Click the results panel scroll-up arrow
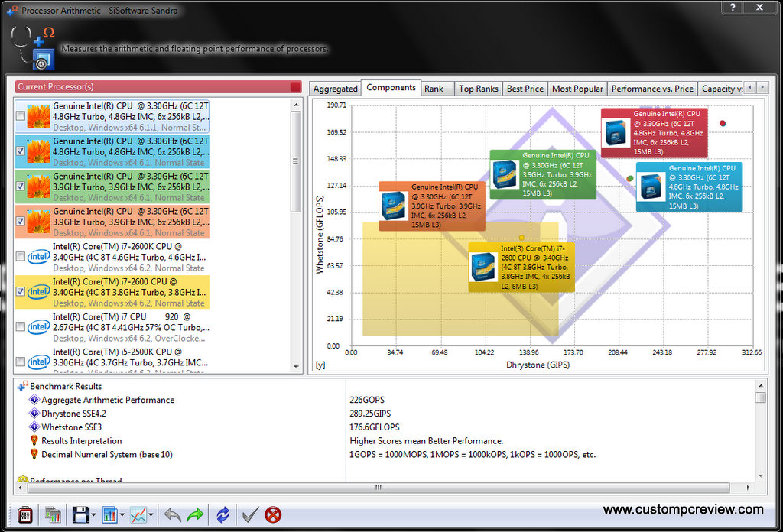This screenshot has height=532, width=783. click(761, 386)
